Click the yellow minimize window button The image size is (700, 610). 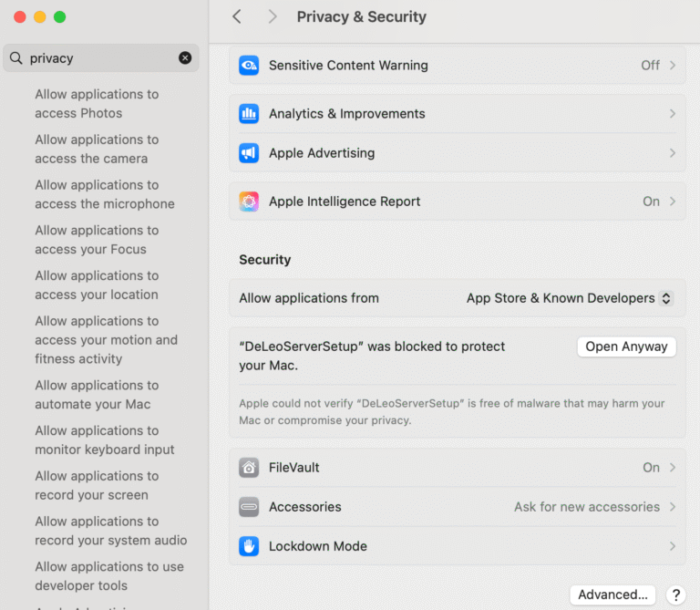[x=40, y=17]
